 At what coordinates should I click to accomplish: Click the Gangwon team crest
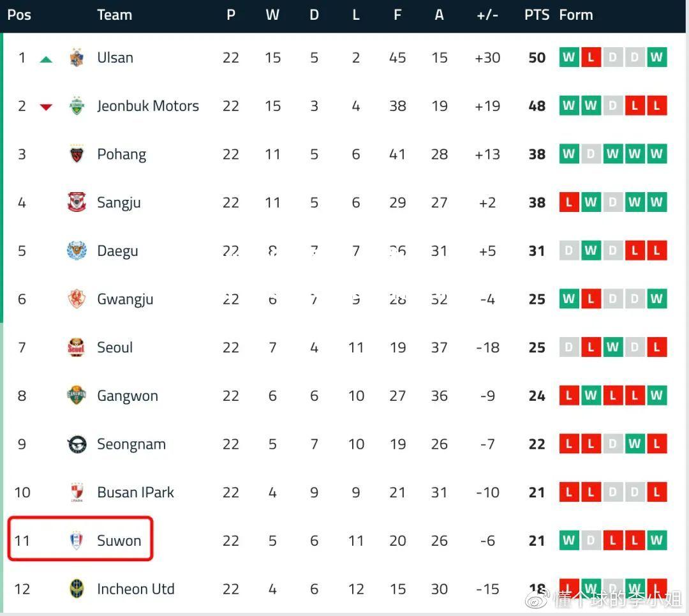[77, 395]
